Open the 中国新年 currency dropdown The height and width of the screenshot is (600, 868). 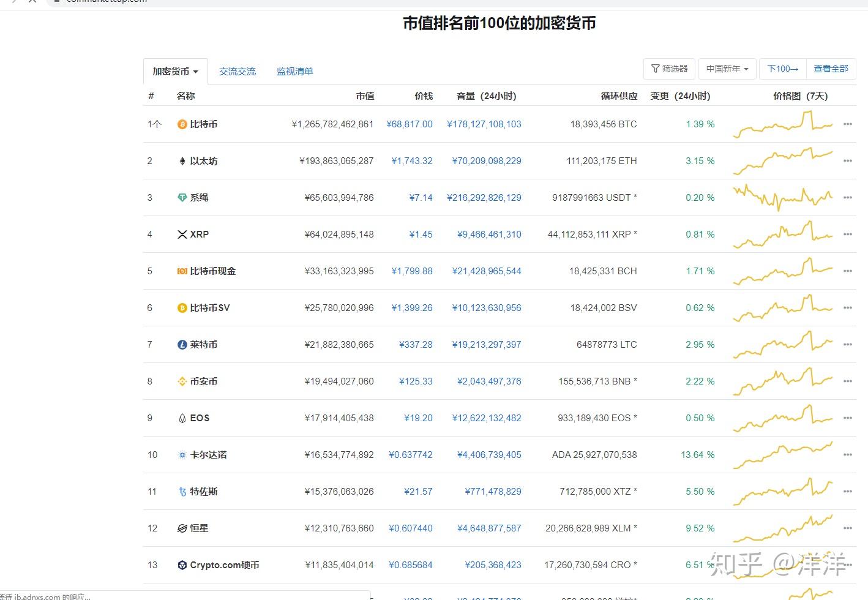[727, 69]
